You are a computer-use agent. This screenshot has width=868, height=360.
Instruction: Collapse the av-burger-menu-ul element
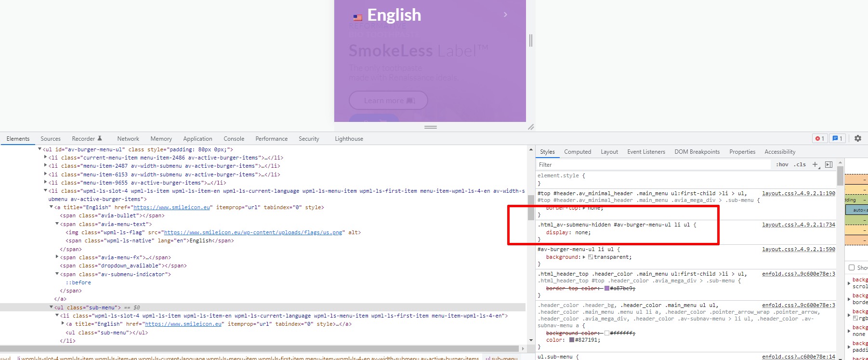coord(39,149)
